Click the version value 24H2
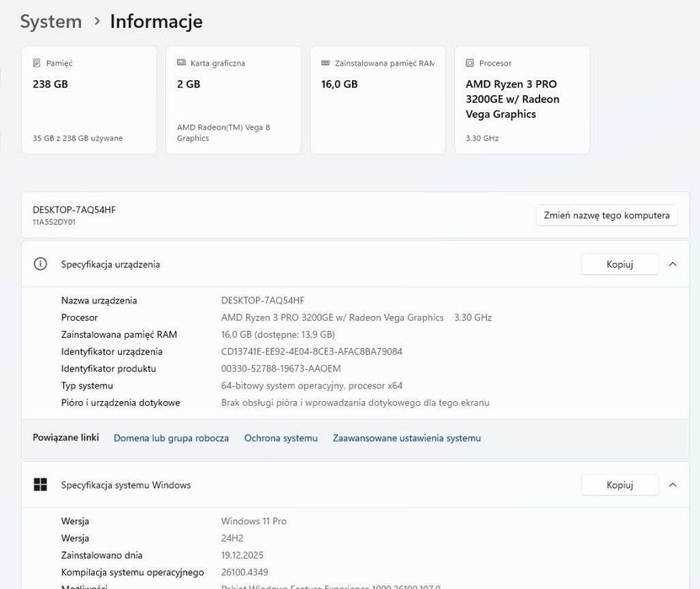 click(x=232, y=538)
